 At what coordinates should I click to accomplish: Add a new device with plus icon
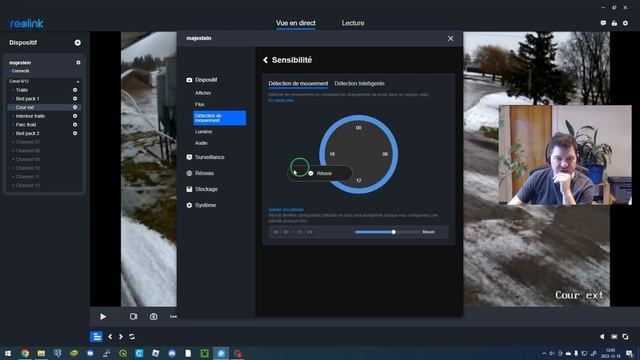78,43
